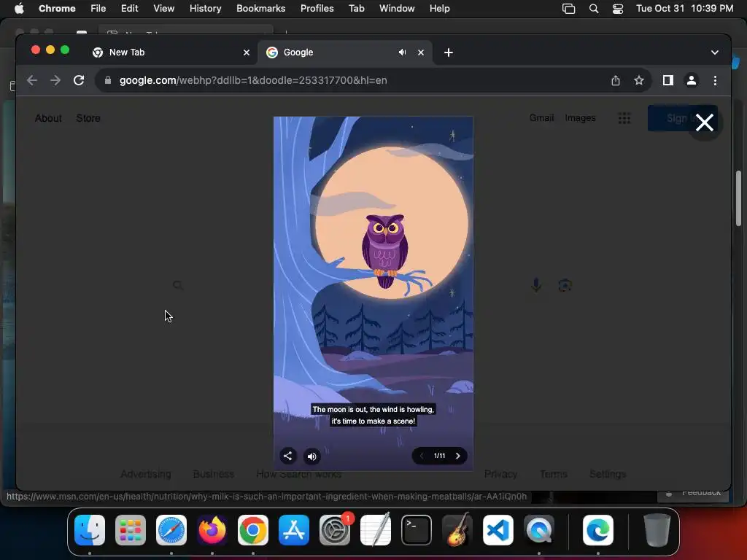Search by image with camera icon
The width and height of the screenshot is (747, 560).
565,285
